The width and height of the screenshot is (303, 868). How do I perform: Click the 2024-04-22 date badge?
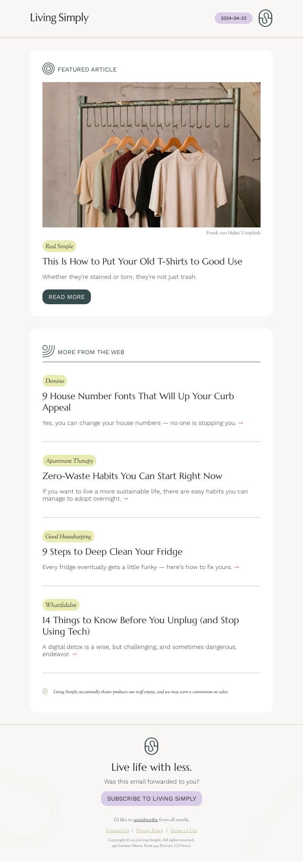[x=234, y=18]
